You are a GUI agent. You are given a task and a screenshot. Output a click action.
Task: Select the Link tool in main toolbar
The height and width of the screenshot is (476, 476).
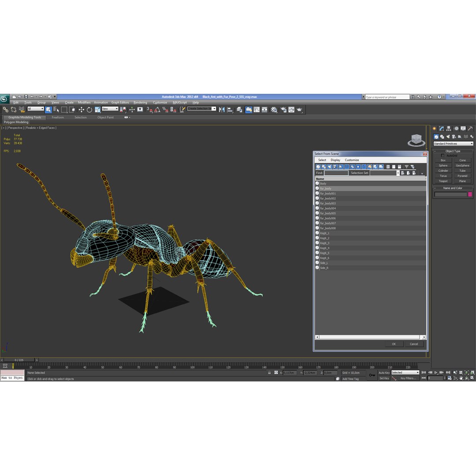coord(5,110)
